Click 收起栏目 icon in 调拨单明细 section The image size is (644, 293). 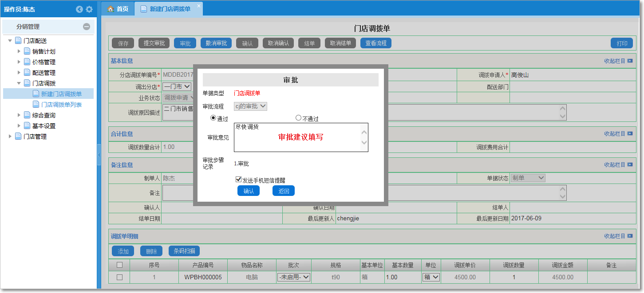coord(630,236)
